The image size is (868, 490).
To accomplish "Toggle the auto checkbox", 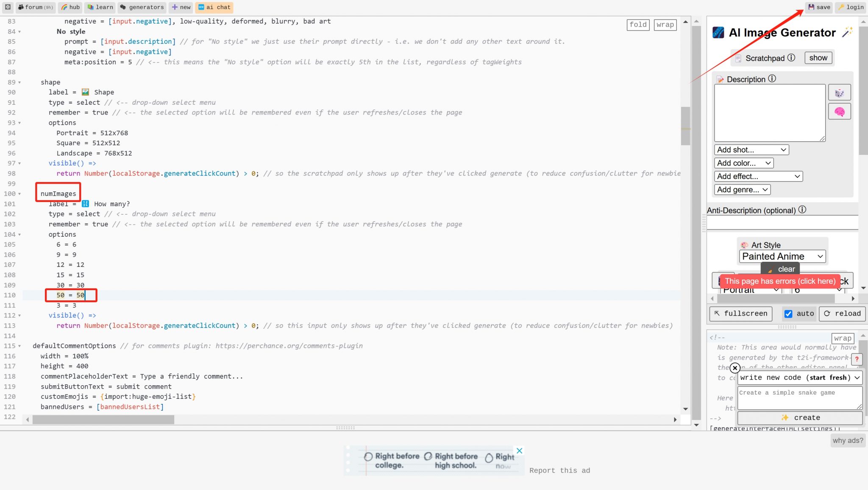I will [x=788, y=314].
